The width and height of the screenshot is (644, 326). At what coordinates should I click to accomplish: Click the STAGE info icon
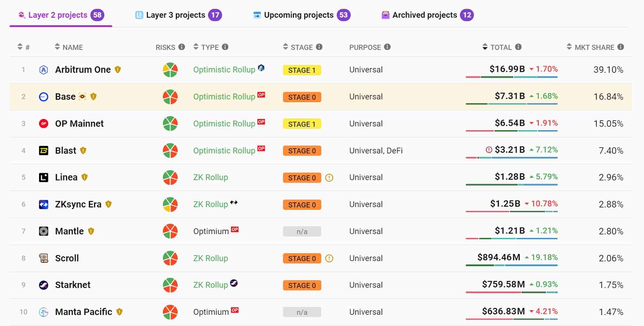pyautogui.click(x=319, y=47)
